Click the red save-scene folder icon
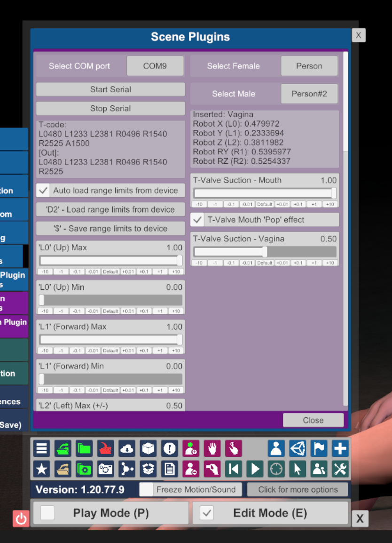This screenshot has height=543, width=392. click(106, 448)
